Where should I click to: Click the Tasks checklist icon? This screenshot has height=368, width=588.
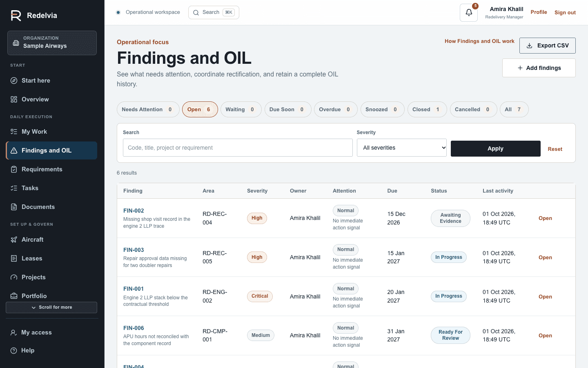coord(14,188)
